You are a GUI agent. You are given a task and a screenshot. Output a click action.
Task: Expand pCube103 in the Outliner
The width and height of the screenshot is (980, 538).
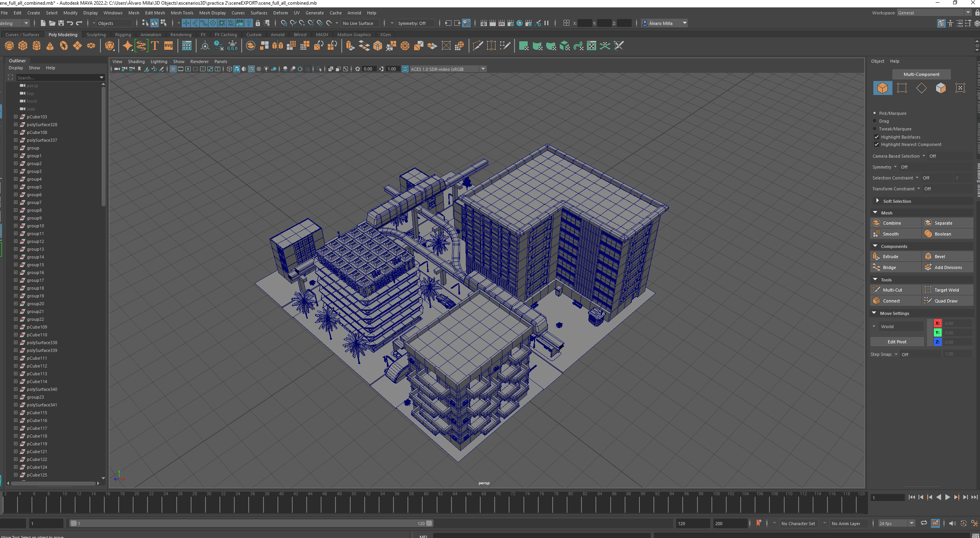[16, 117]
